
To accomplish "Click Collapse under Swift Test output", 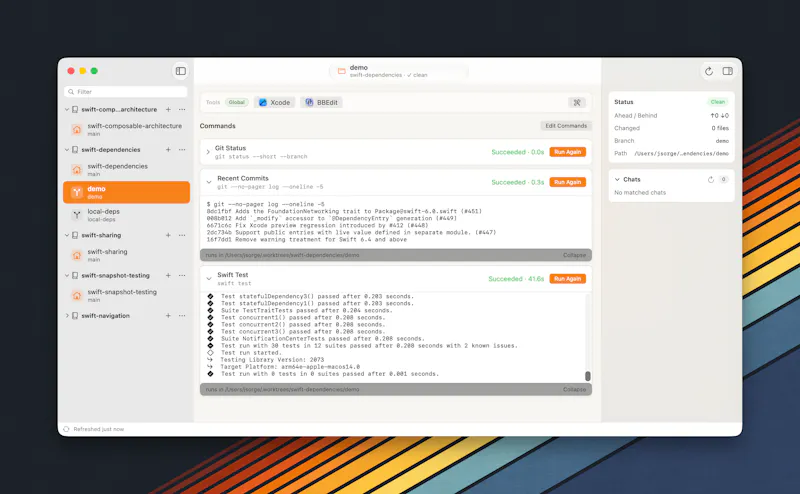I will pos(574,389).
